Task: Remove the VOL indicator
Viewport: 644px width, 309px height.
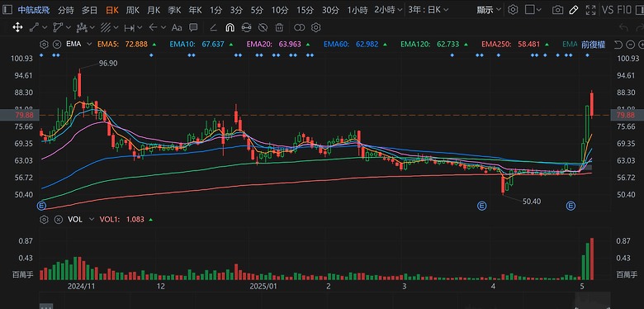Action: [58, 220]
